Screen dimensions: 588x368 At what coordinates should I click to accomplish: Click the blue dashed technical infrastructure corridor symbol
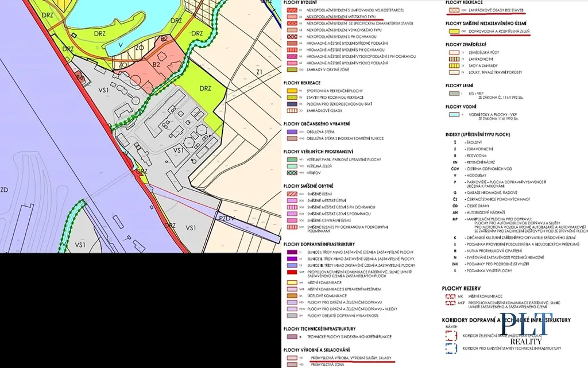click(x=450, y=349)
